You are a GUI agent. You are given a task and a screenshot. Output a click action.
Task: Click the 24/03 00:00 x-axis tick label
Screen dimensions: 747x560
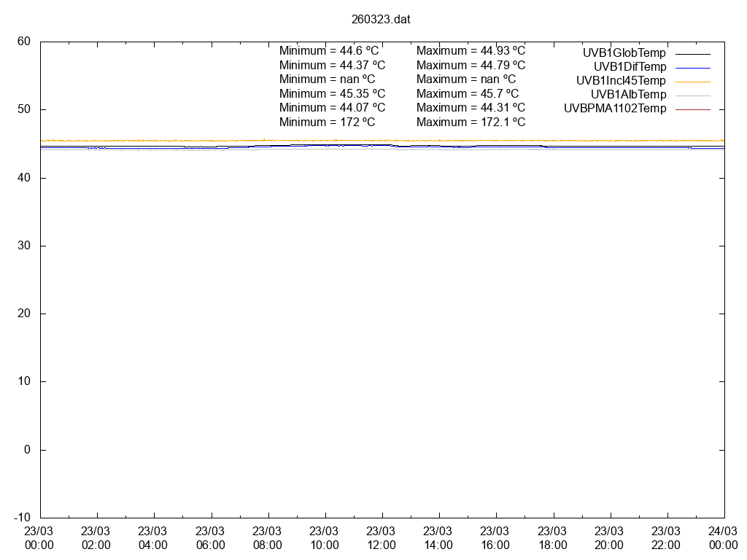click(x=724, y=538)
